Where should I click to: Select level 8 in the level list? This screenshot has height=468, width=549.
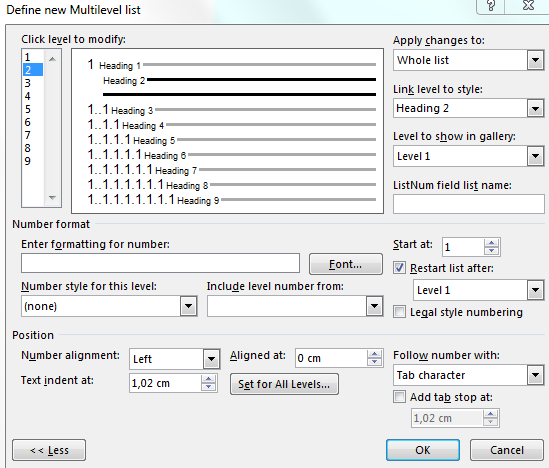click(x=33, y=148)
